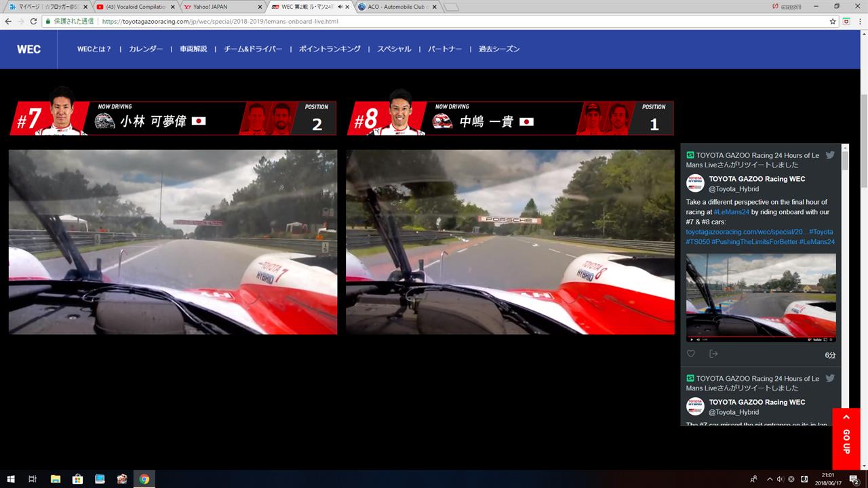868x488 pixels.
Task: Click the browser back arrow
Action: pyautogui.click(x=8, y=21)
